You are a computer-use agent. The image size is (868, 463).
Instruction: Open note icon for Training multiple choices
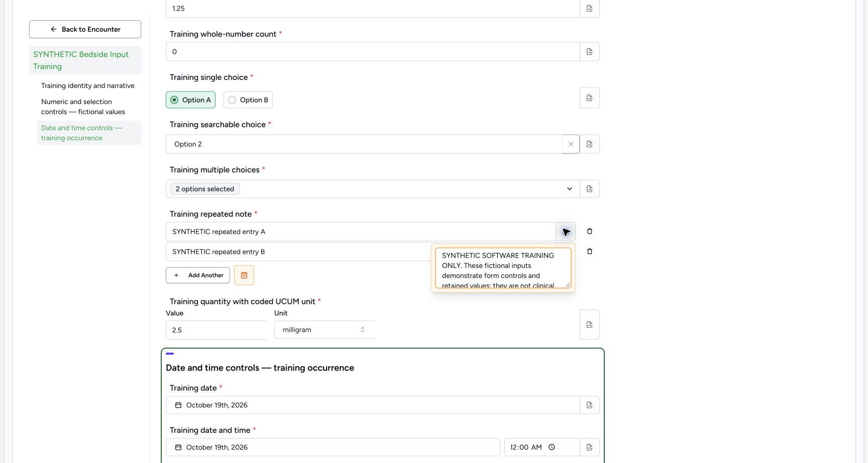coord(590,189)
